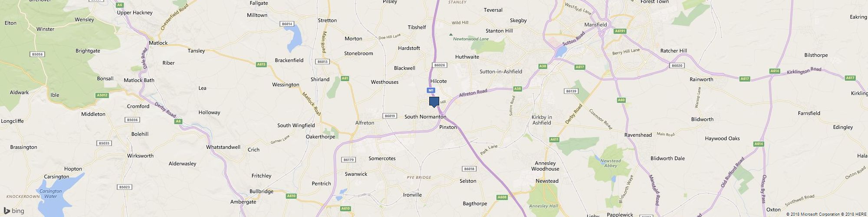Click the A6191 road shield near Mansfield
The image size is (868, 217).
(620, 31)
